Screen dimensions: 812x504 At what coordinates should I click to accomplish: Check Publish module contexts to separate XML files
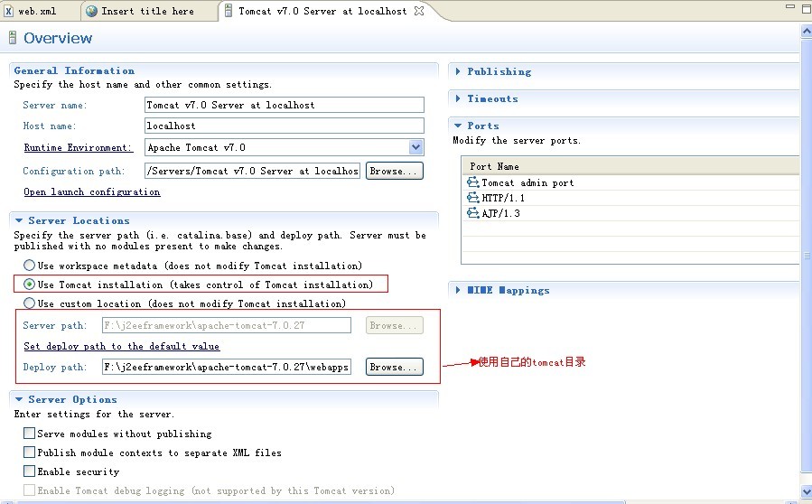click(x=30, y=453)
